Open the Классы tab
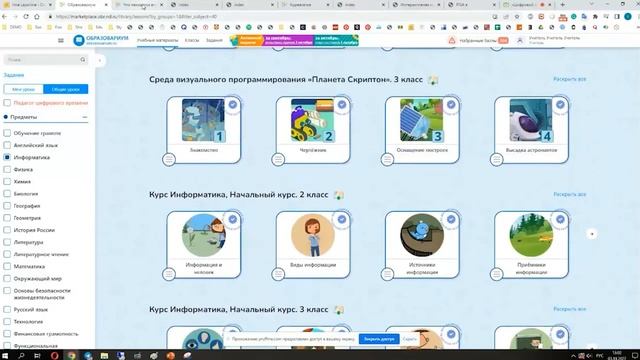The width and height of the screenshot is (640, 360). tap(192, 40)
